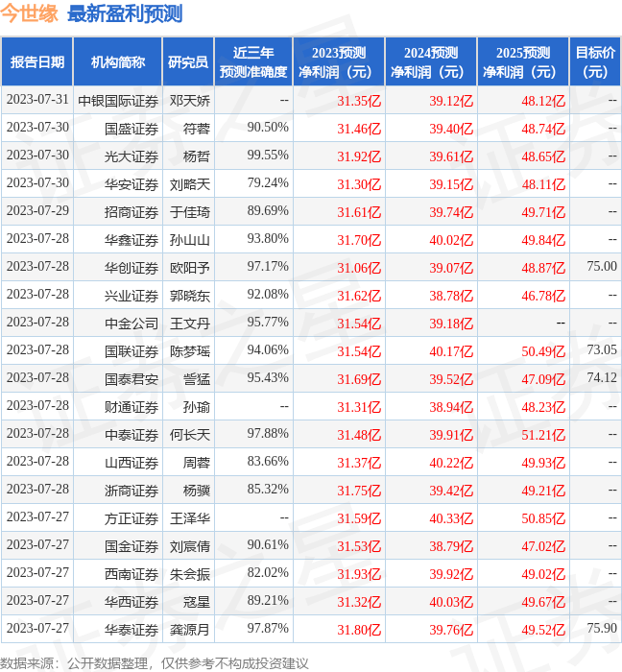Click target price 74.12
The height and width of the screenshot is (672, 622).
click(602, 377)
